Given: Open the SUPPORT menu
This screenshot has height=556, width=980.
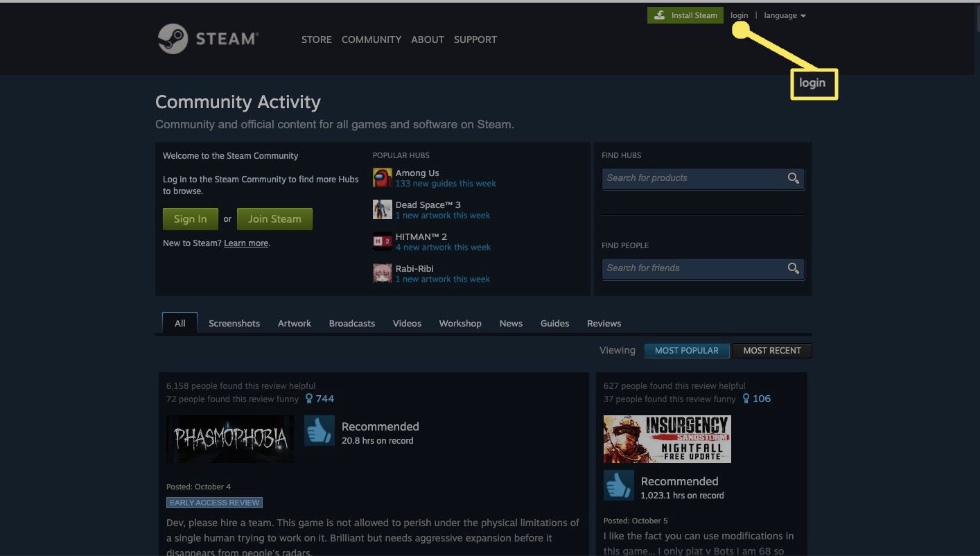Looking at the screenshot, I should tap(475, 40).
